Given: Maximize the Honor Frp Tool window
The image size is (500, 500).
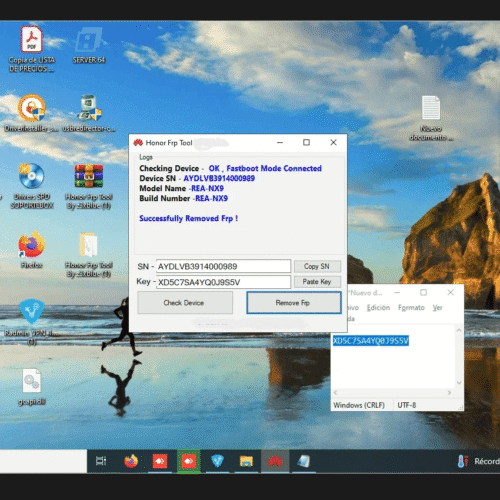Looking at the screenshot, I should click(306, 143).
